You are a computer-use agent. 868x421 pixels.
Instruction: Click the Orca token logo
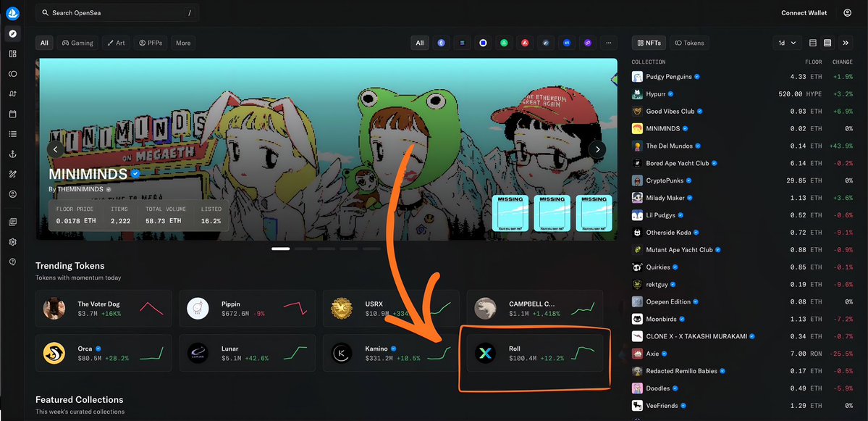[54, 353]
